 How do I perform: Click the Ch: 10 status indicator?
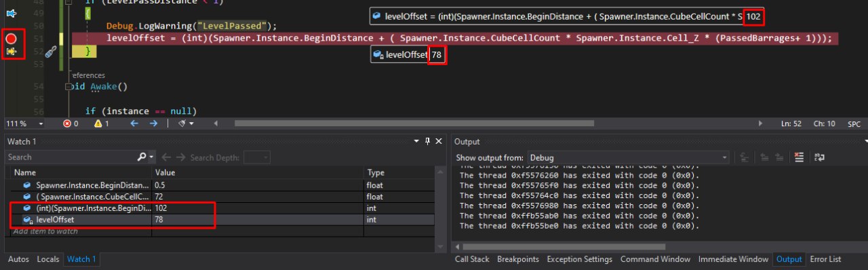tap(824, 123)
